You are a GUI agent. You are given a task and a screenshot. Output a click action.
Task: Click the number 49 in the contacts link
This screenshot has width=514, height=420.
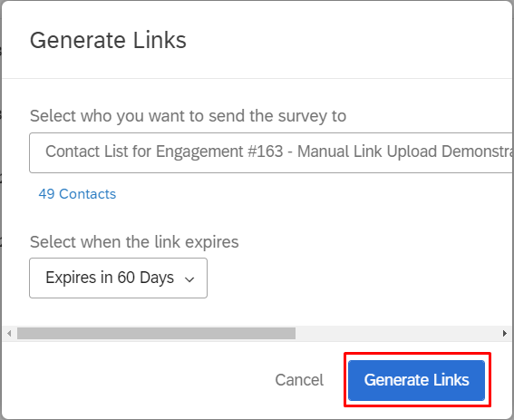coord(46,194)
